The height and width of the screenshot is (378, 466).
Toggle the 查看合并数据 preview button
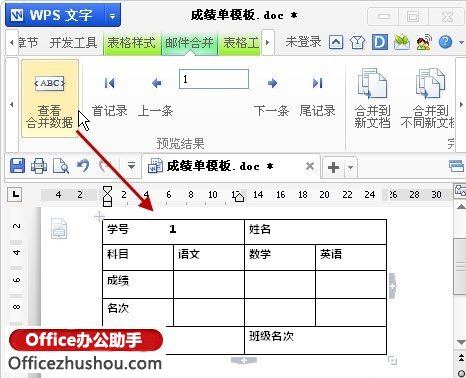tap(50, 99)
